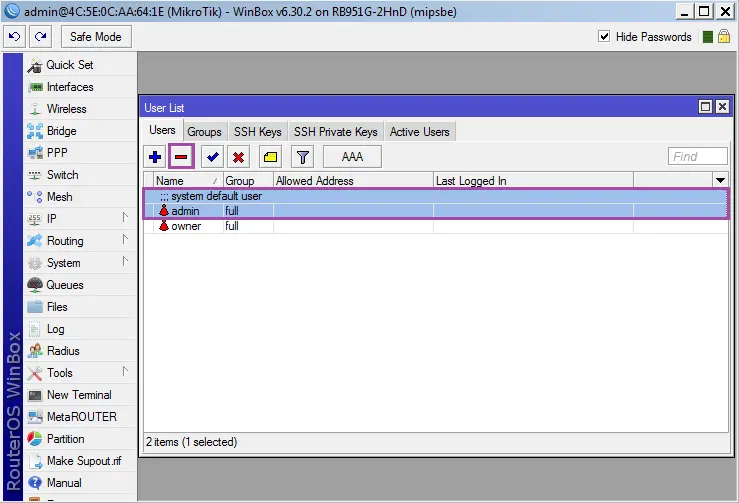Viewport: 739px width, 503px height.
Task: Enable user with blue checkmark button
Action: click(213, 157)
